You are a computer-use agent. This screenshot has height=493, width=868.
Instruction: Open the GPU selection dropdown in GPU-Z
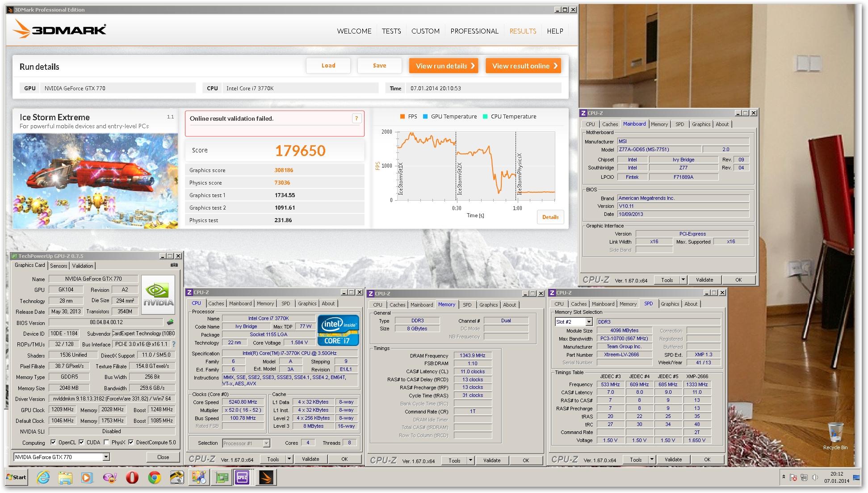(x=106, y=457)
